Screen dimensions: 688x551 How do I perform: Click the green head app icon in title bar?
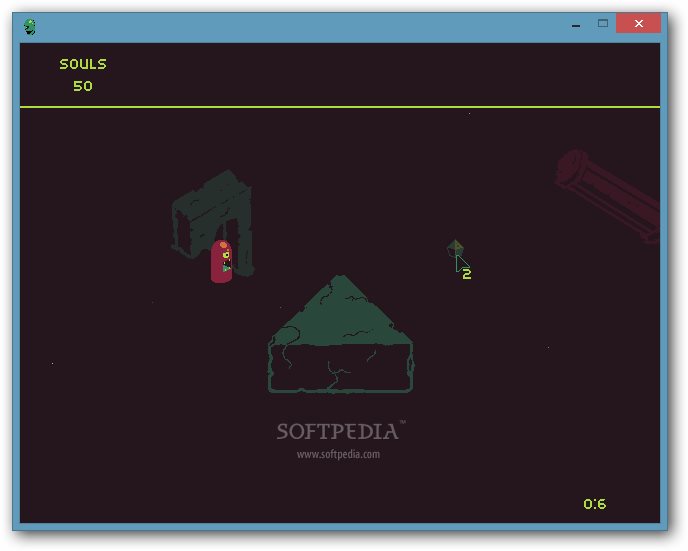click(x=30, y=27)
